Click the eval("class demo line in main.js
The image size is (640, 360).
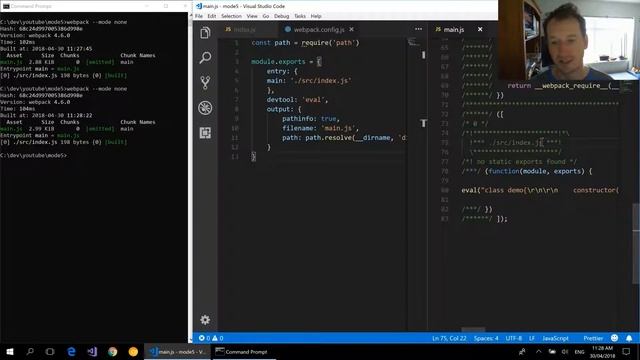[540, 190]
